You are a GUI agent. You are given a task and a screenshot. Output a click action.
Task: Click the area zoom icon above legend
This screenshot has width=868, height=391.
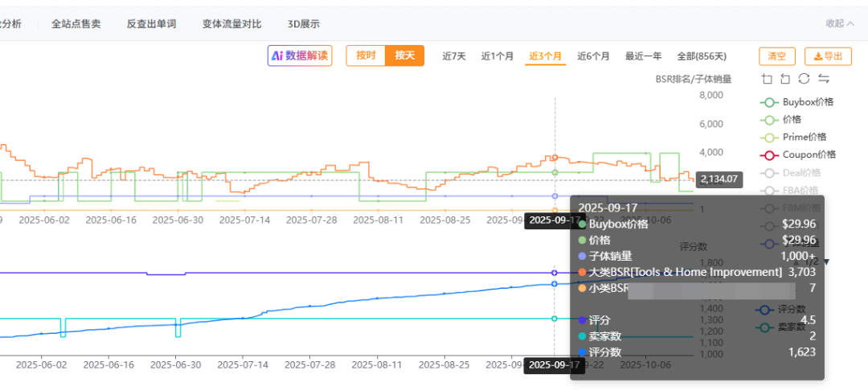coord(766,79)
